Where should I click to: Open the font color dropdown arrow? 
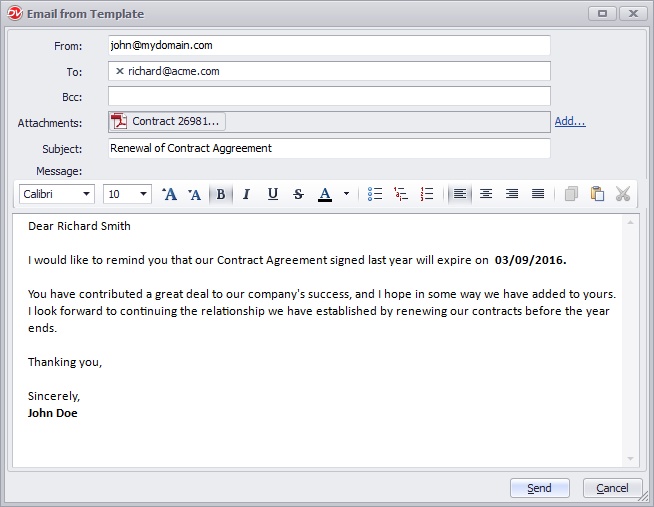[346, 194]
